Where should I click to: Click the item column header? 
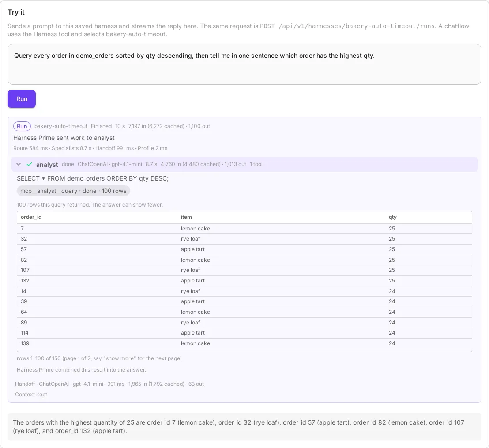186,217
